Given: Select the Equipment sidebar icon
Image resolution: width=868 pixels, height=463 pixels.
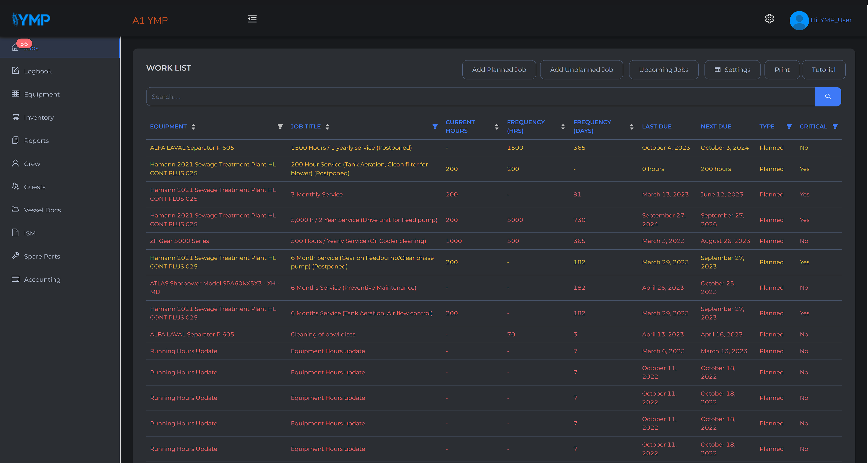Looking at the screenshot, I should point(15,94).
